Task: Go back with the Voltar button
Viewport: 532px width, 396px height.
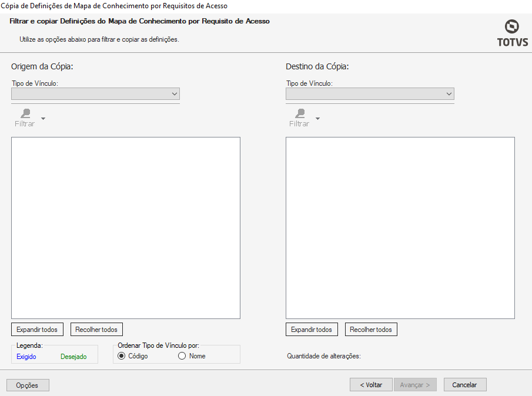Action: click(371, 385)
